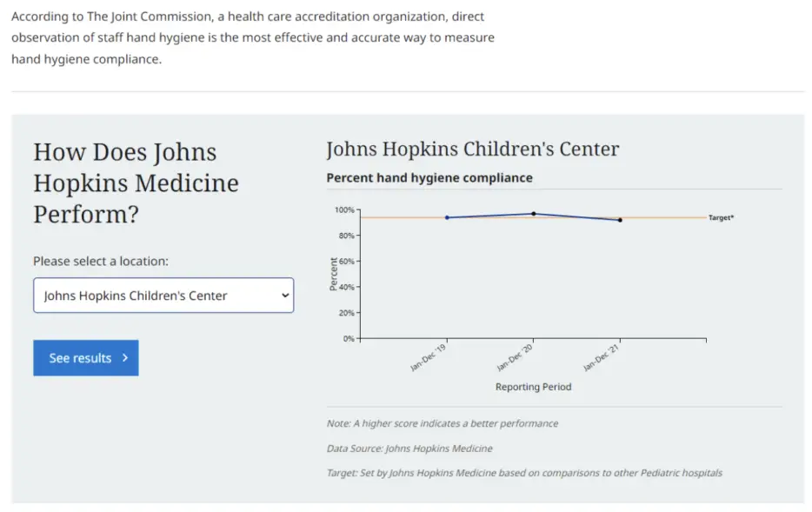This screenshot has height=512, width=812.
Task: Click the 'Please select a location' label
Action: coord(101,261)
